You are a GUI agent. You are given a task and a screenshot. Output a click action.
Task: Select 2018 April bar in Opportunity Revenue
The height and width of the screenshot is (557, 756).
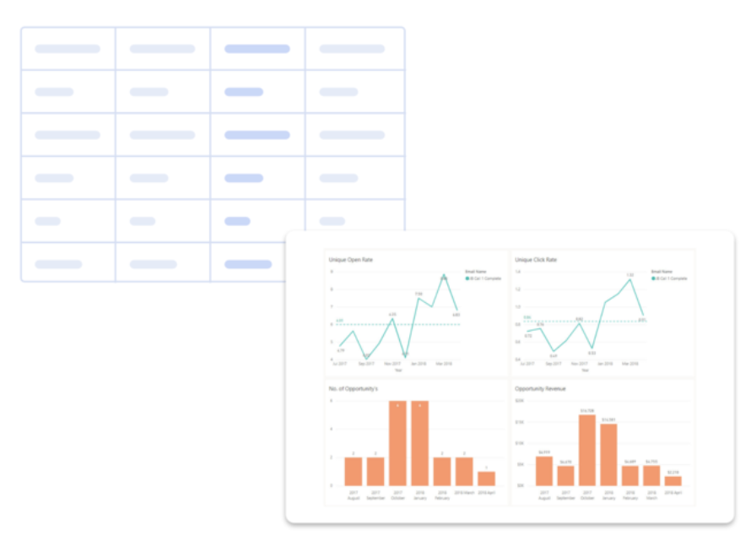(673, 481)
